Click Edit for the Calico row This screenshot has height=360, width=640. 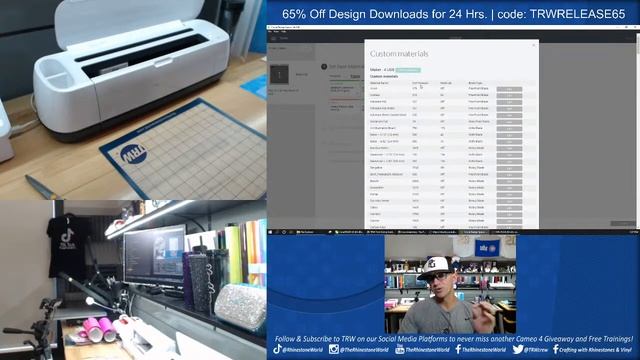point(509,207)
